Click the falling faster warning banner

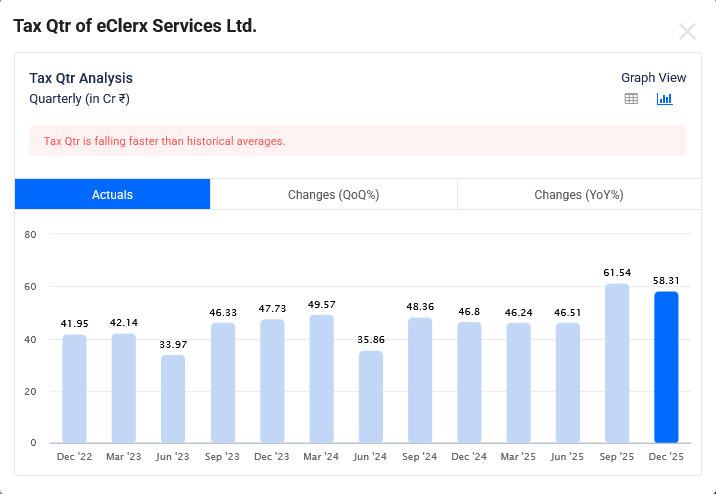pyautogui.click(x=357, y=141)
